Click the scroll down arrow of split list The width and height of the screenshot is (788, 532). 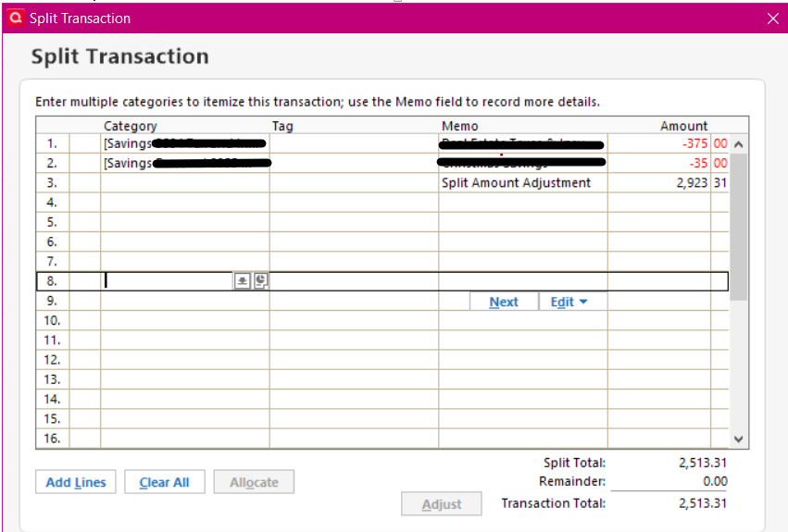[738, 439]
